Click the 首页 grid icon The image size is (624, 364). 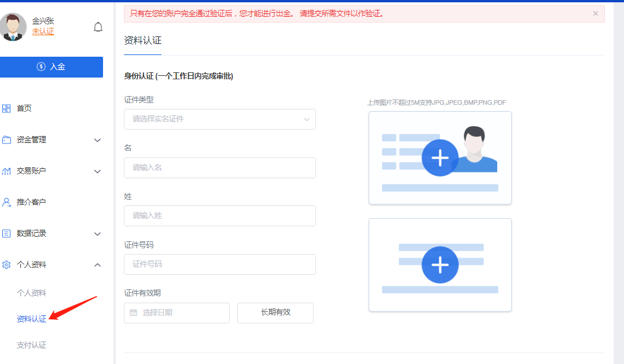(x=6, y=108)
